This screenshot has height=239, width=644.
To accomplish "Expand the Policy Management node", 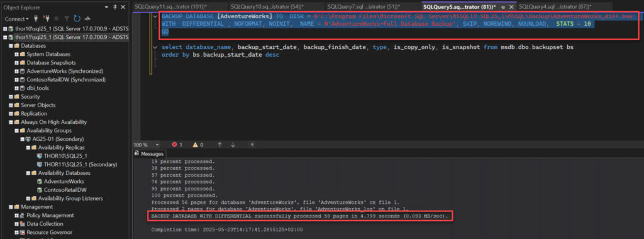I will [x=16, y=216].
